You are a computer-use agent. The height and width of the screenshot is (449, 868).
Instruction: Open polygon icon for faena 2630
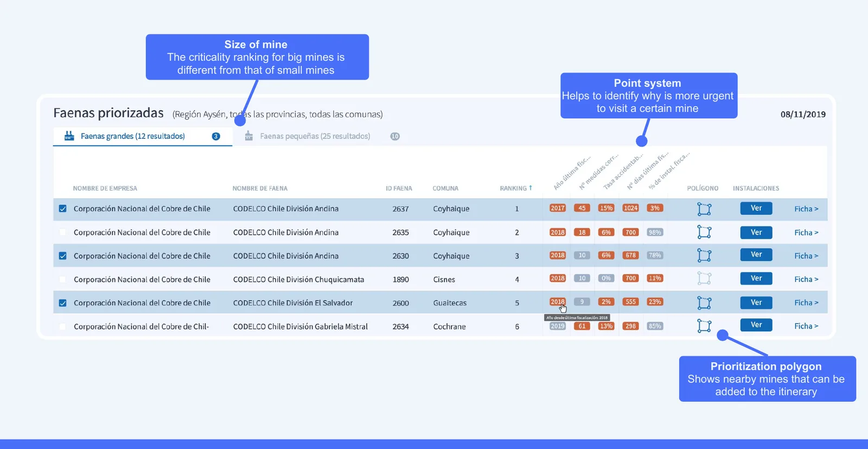tap(704, 255)
